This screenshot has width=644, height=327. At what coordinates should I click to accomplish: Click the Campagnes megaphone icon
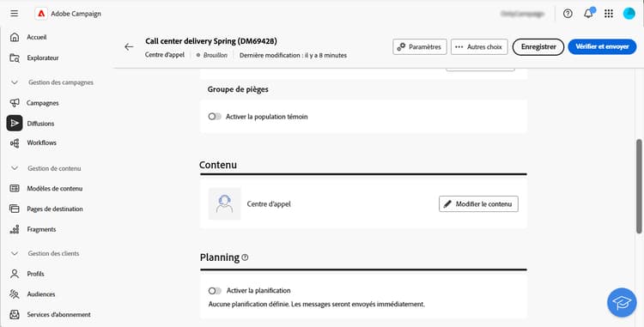click(15, 103)
